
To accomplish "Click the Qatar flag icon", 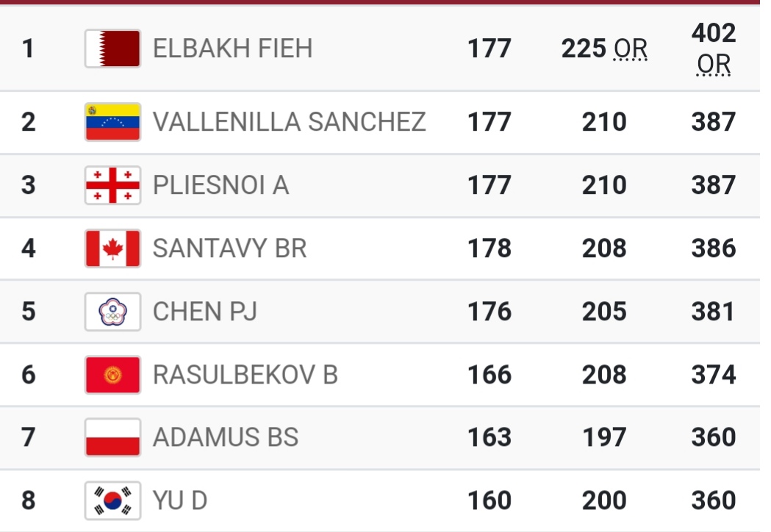I will tap(112, 48).
